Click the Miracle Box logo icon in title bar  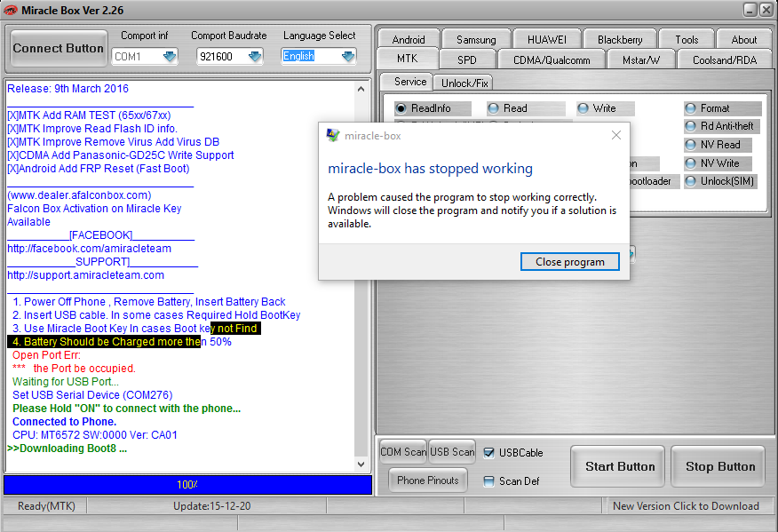(x=10, y=10)
